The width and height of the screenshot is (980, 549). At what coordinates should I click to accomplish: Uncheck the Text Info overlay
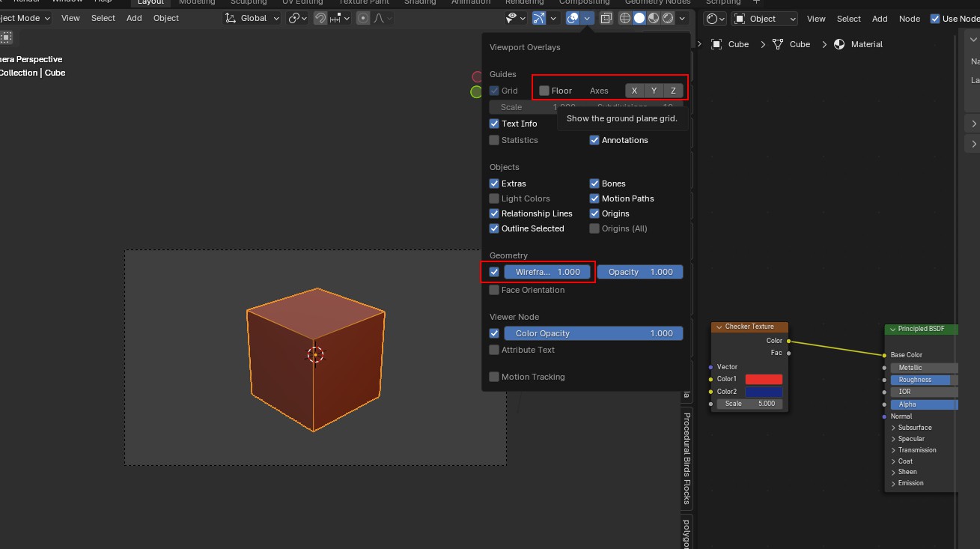pyautogui.click(x=494, y=124)
